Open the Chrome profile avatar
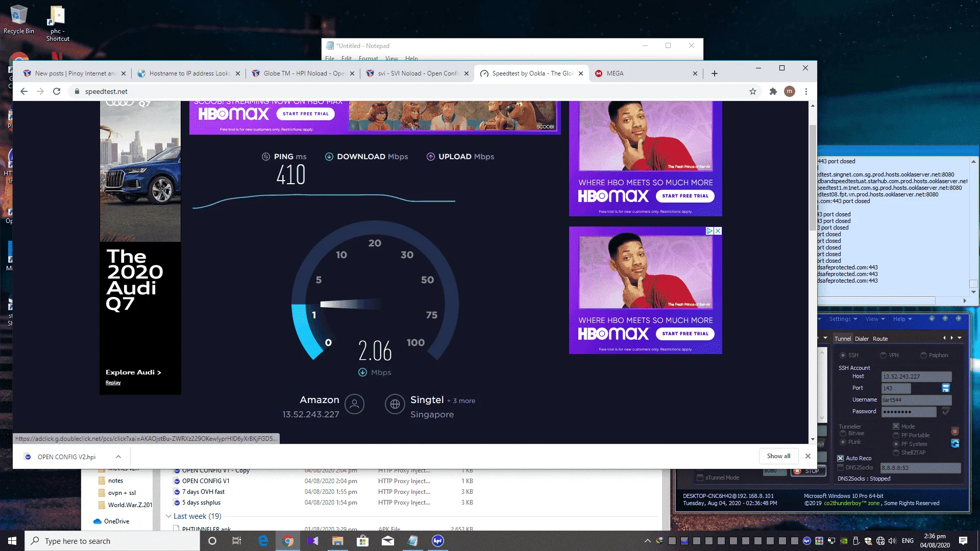The height and width of the screenshot is (551, 980). (790, 91)
